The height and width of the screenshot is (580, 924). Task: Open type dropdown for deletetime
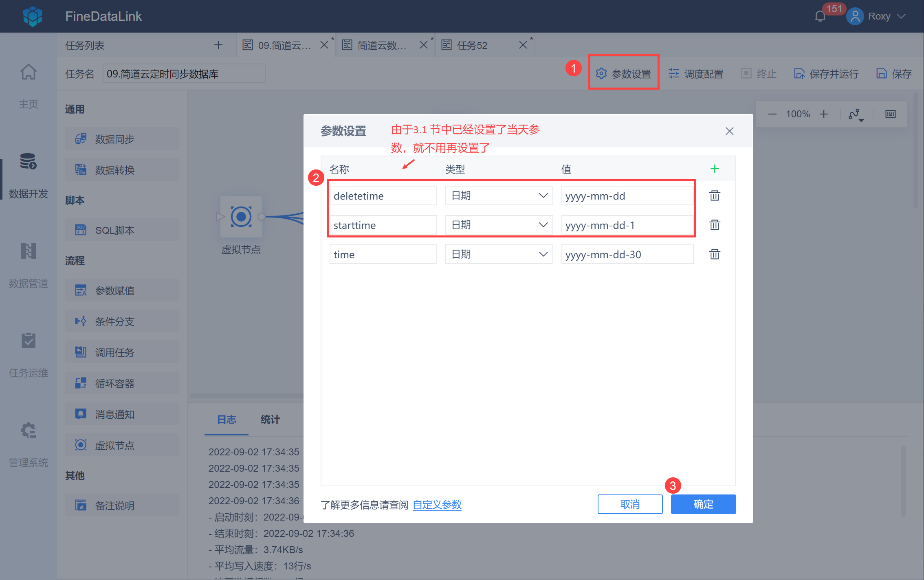point(499,196)
